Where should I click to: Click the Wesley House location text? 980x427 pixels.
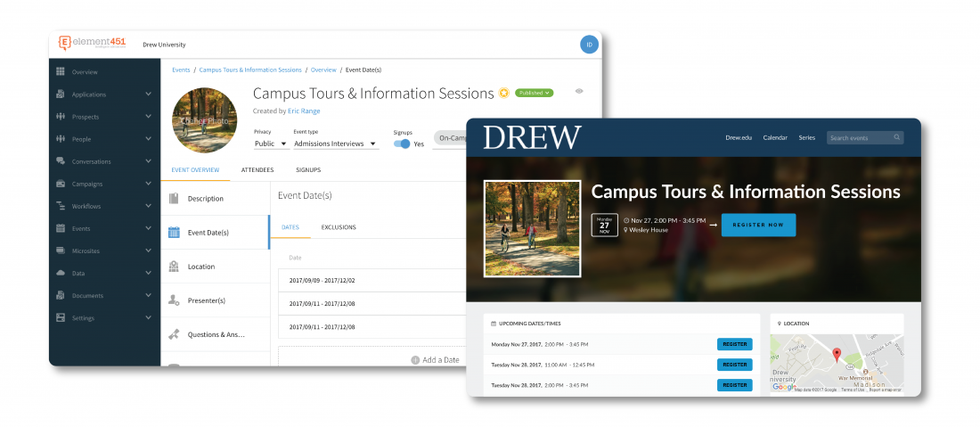click(x=649, y=230)
